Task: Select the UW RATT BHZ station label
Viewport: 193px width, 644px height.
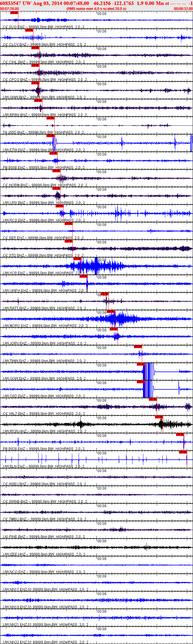Action: (44, 308)
